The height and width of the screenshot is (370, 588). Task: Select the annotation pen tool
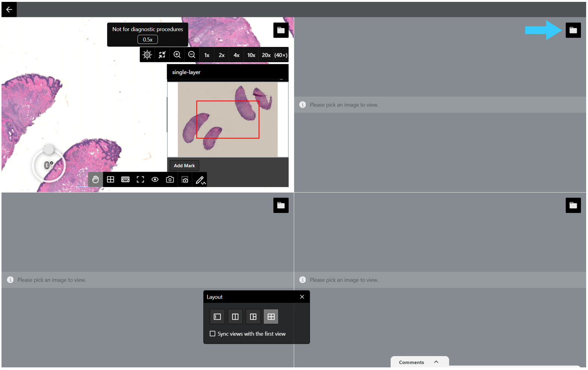(x=200, y=180)
